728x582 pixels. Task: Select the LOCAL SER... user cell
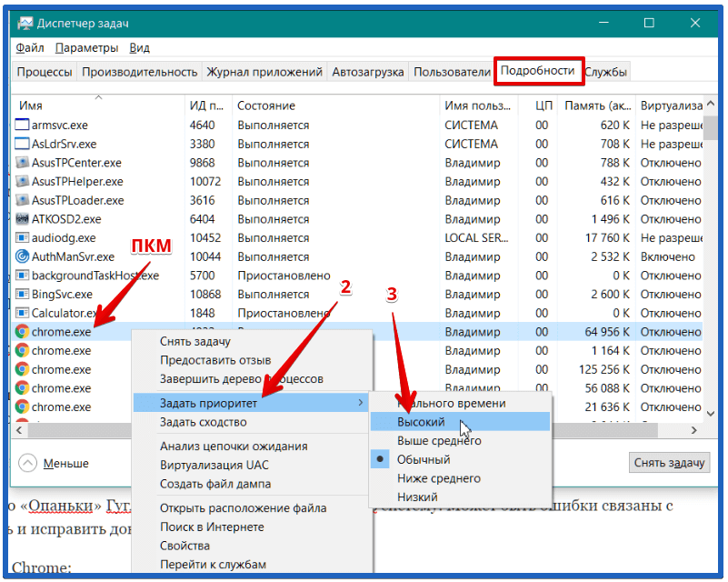[x=477, y=238]
